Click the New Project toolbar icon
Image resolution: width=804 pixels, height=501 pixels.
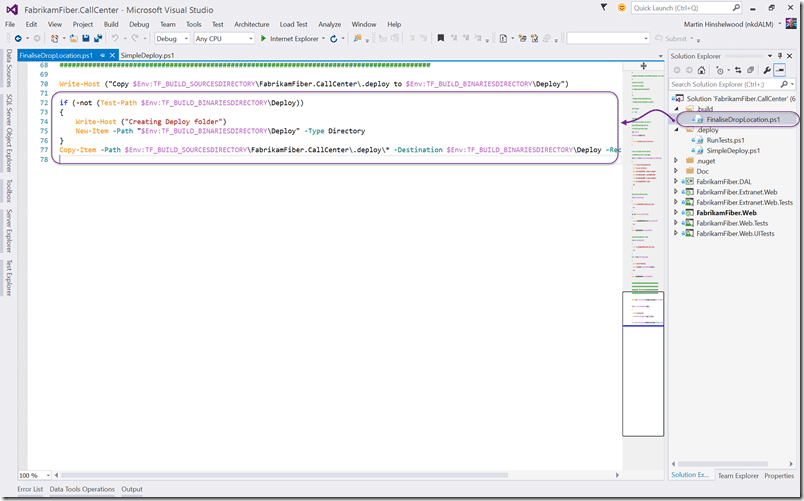54,38
